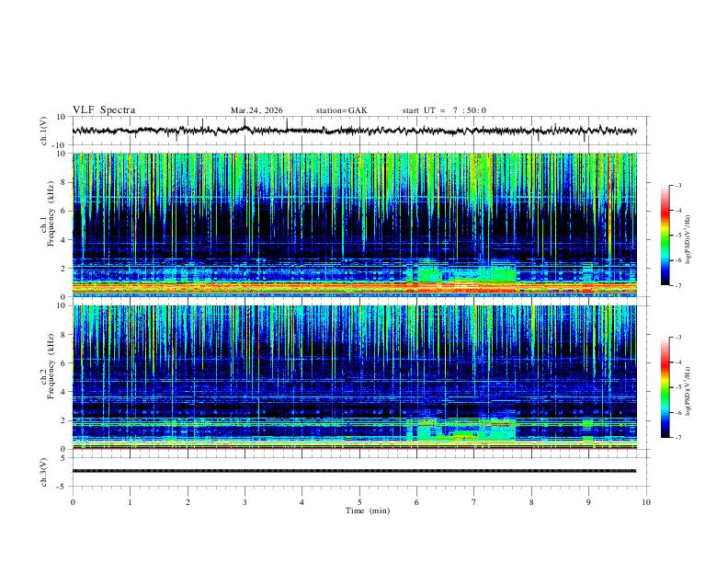This screenshot has height=563, width=728.
Task: Click the "0" tick on the time axis
Action: (73, 502)
